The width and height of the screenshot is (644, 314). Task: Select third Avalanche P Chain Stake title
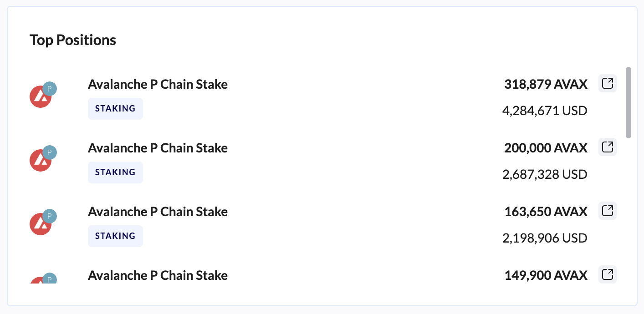(x=158, y=212)
